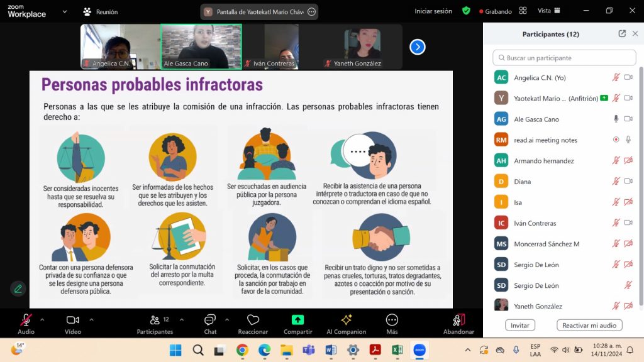Click Reactivar mi audio button
Viewport: 644px width, 362px height.
coord(589,325)
